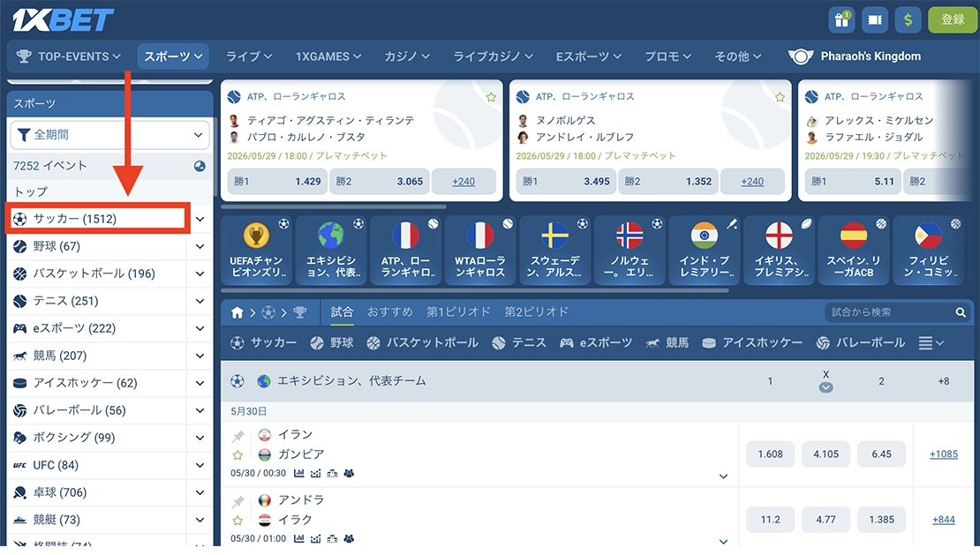Pin the イラン vs ガンビア match
The image size is (980, 555).
(237, 437)
